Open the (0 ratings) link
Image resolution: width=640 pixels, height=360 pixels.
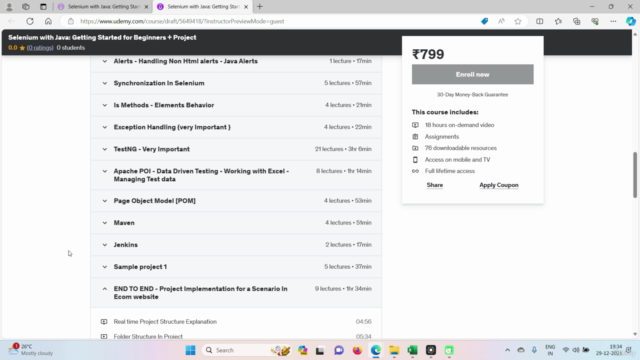click(40, 48)
